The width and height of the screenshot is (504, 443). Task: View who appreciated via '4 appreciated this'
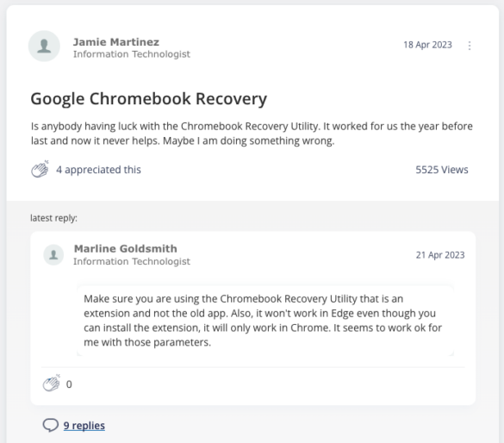click(98, 170)
